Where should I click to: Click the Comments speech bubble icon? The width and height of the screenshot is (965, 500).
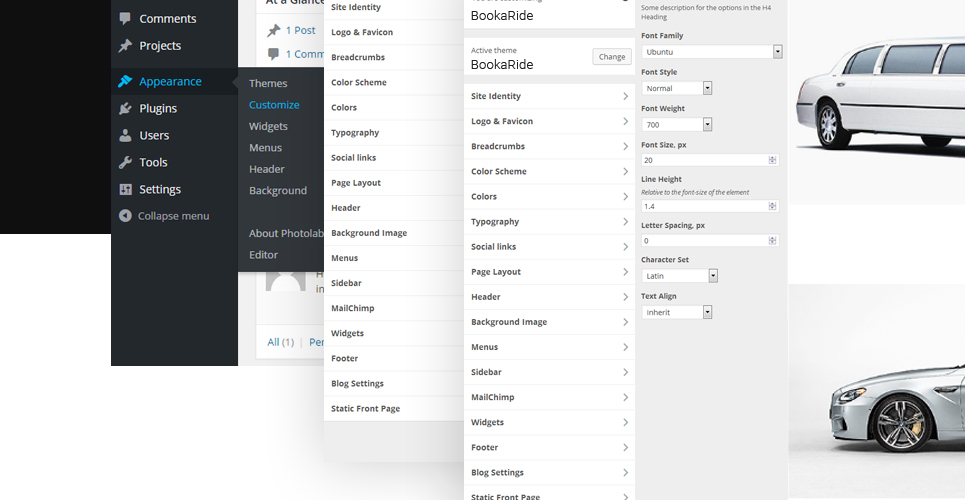(x=125, y=18)
